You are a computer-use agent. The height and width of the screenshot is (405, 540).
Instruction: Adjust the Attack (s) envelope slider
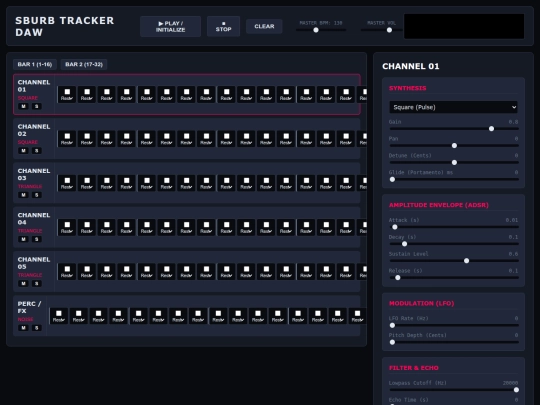(x=454, y=227)
